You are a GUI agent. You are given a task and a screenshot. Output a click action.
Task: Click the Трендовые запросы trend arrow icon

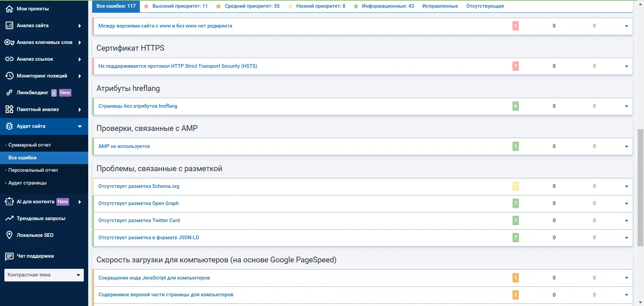9,218
